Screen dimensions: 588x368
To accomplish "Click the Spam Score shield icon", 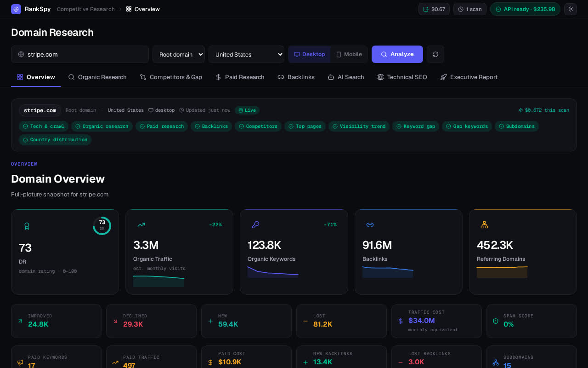I will tap(495, 321).
